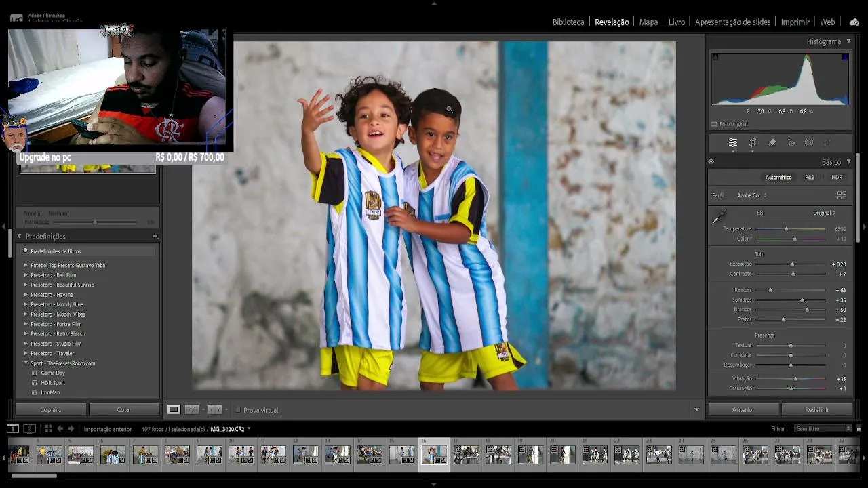
Task: Select the Loupe view mode icon
Action: point(174,409)
